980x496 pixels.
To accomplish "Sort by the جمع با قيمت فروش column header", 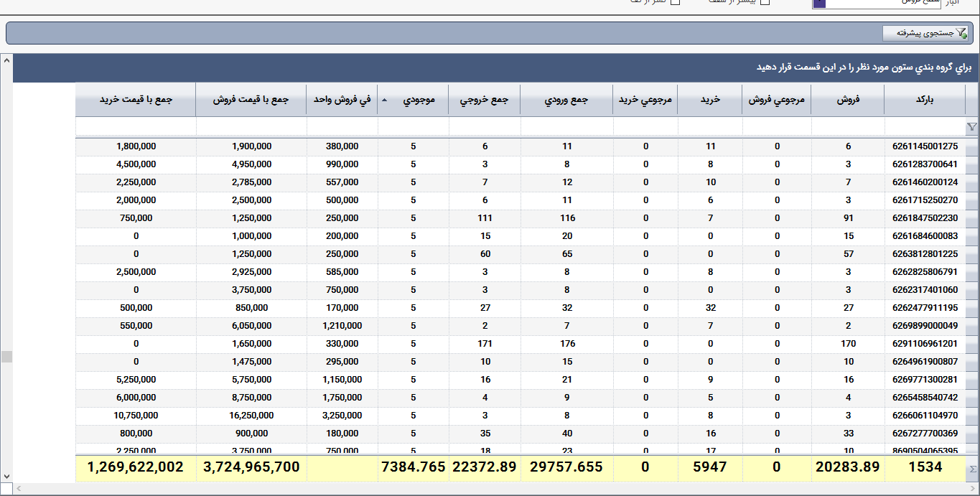I will [251, 100].
